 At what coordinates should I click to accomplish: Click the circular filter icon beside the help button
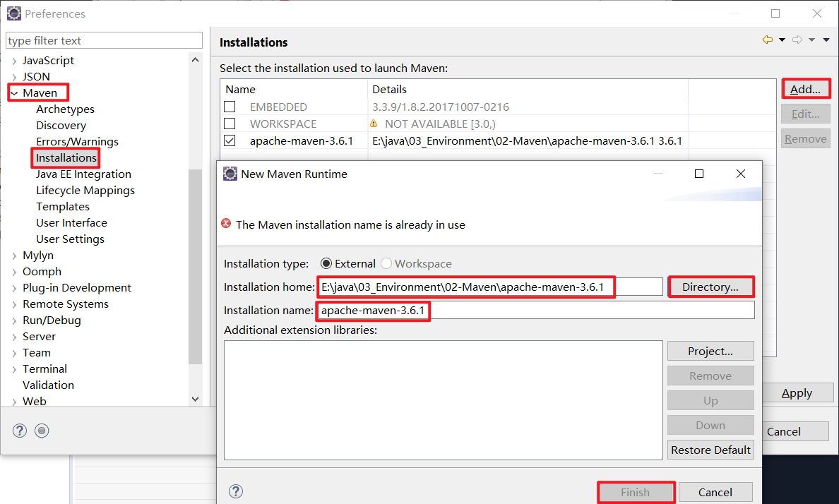tap(41, 431)
